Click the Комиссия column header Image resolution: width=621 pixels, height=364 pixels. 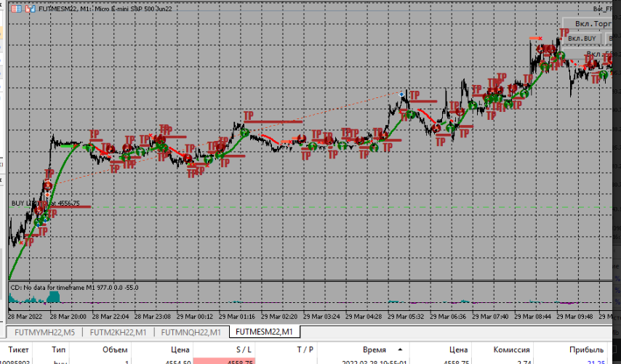[511, 349]
